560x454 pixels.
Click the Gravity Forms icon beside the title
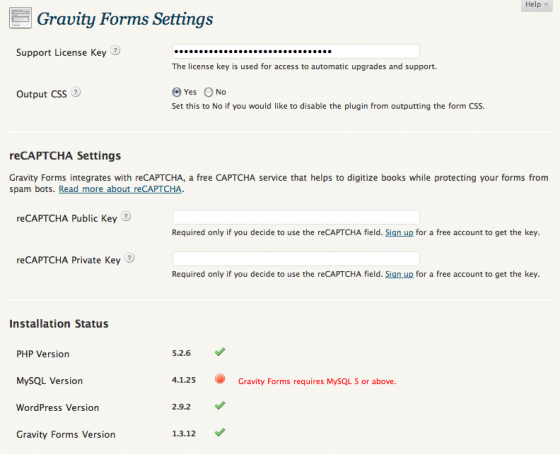(20, 18)
